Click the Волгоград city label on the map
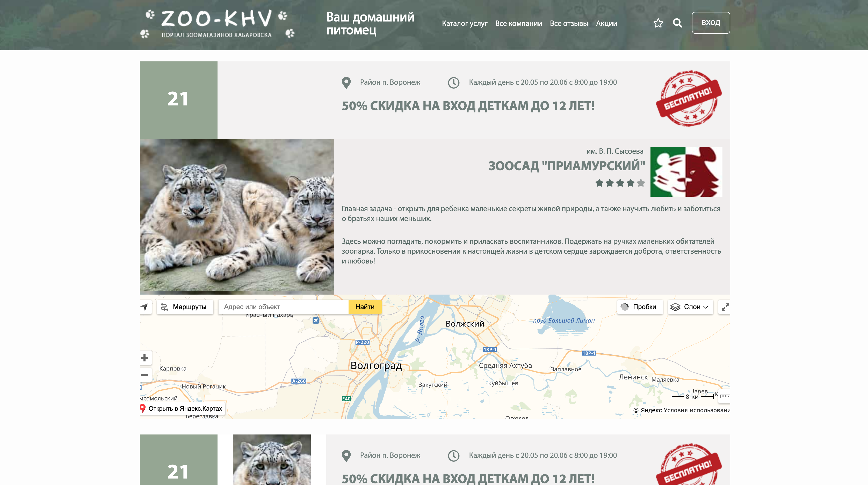Screen dimensions: 868x485 (x=376, y=366)
